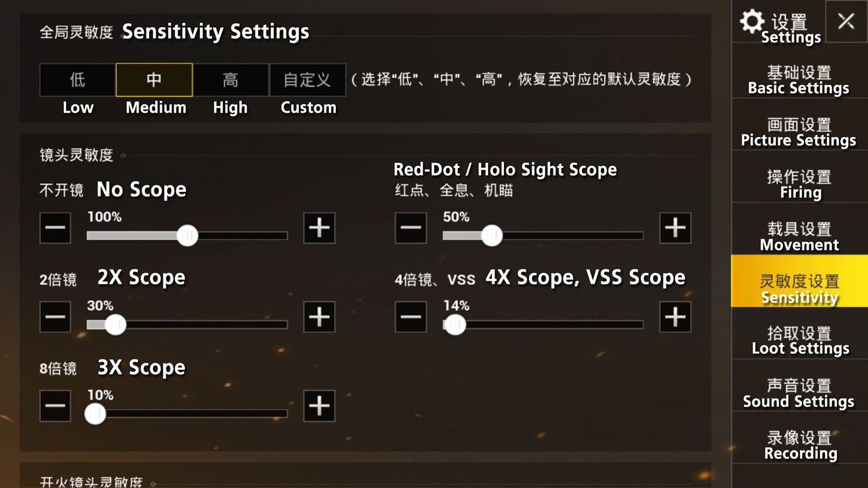Close the settings panel with X
This screenshot has height=488, width=868.
pos(846,21)
